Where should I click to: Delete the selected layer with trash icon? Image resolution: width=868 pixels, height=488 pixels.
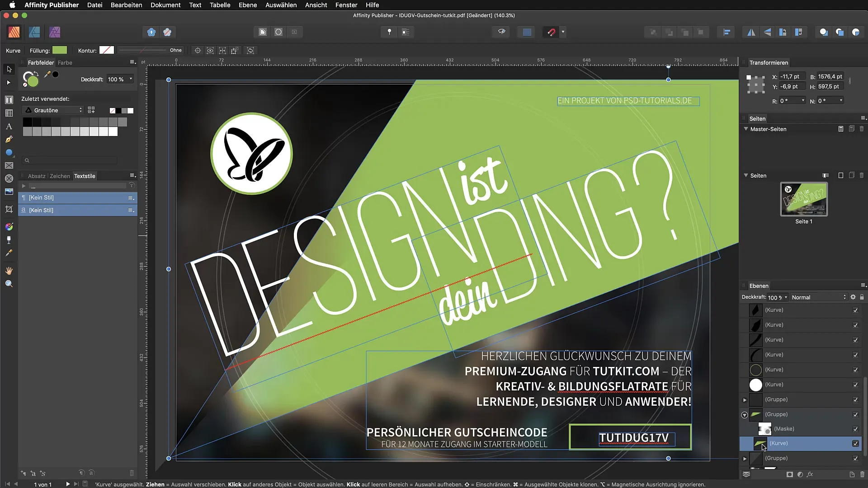point(862,474)
